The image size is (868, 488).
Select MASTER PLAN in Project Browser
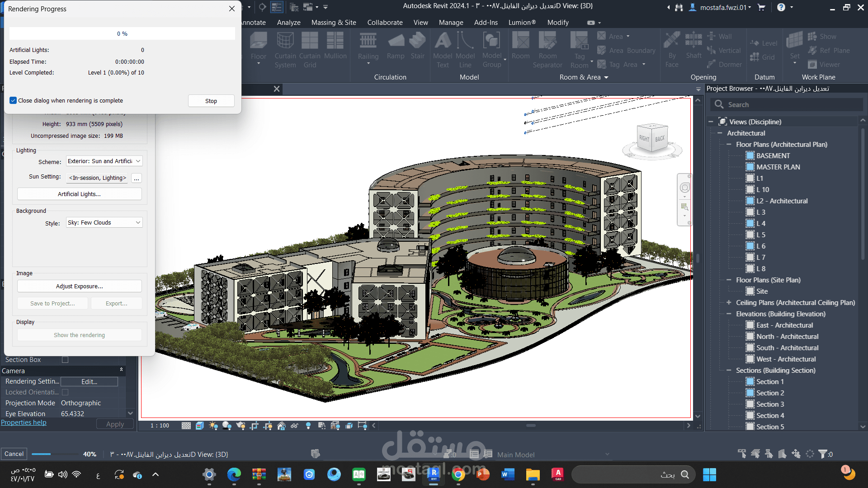(778, 167)
